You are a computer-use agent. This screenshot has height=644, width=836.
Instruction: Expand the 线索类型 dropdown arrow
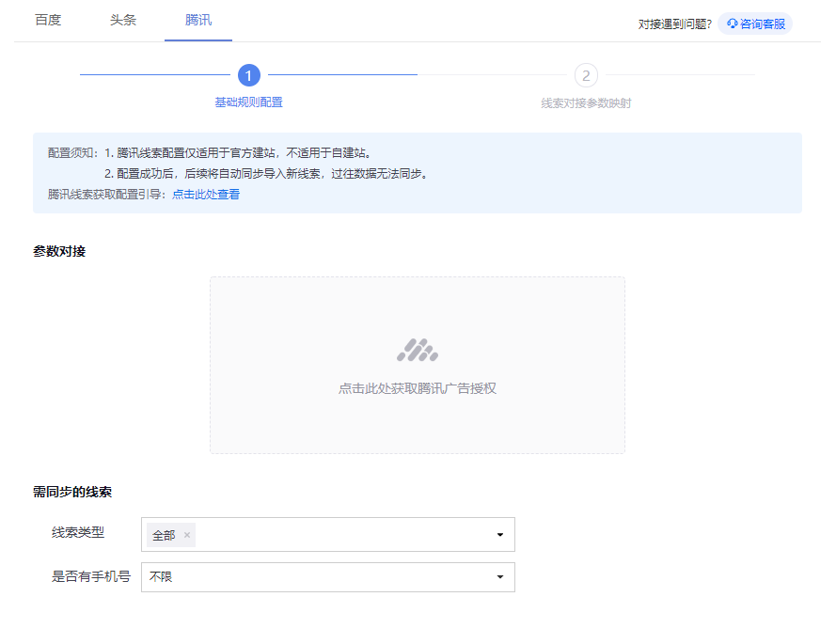tap(500, 535)
